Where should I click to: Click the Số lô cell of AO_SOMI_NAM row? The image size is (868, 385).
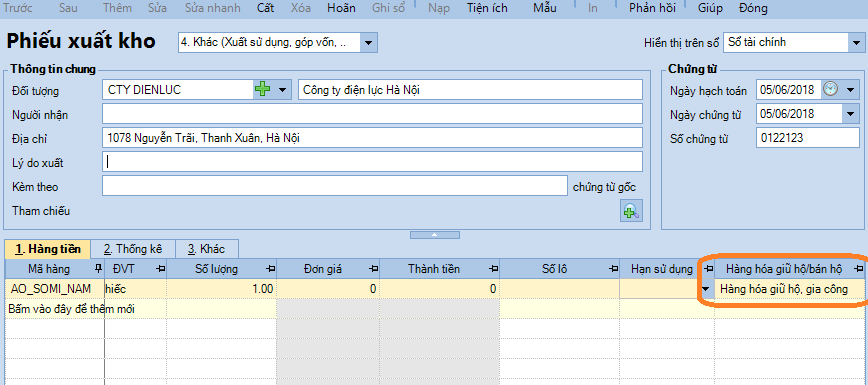click(x=559, y=289)
